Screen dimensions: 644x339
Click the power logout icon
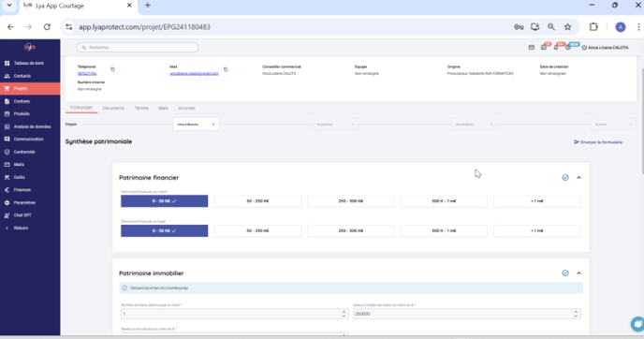[584, 48]
